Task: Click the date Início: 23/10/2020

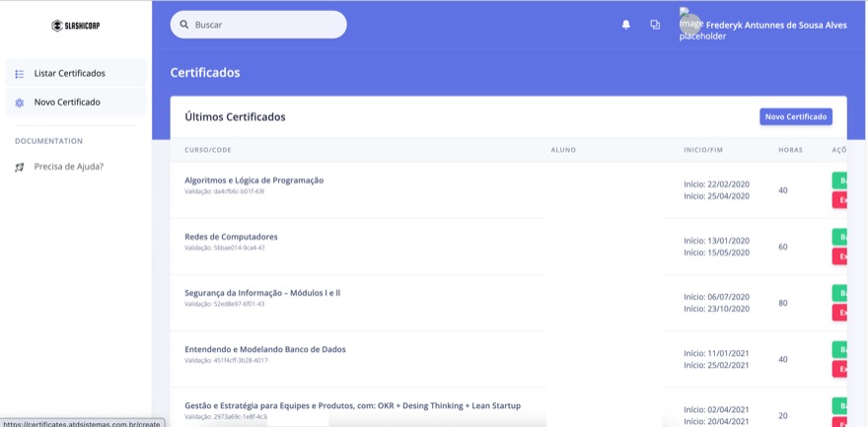Action: click(716, 309)
